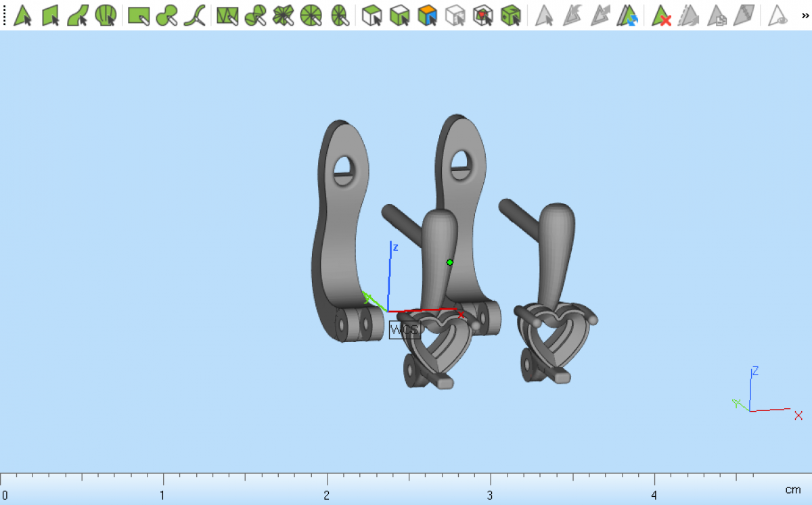Click the zigzag triangle mesh brush icon
812x505 pixels.
click(227, 15)
